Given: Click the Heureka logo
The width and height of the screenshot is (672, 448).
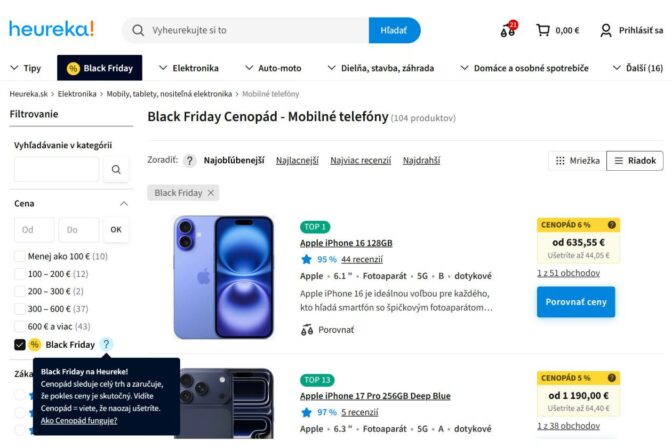Looking at the screenshot, I should pos(52,29).
